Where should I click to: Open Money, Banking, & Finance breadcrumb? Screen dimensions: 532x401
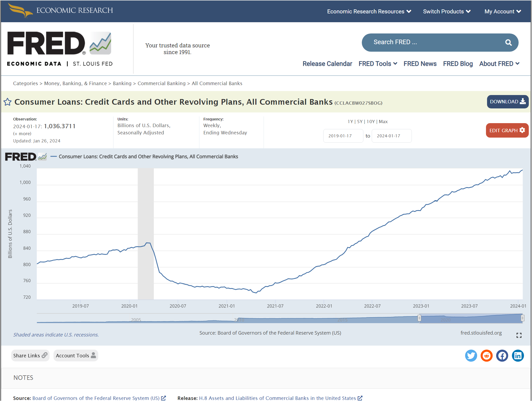tap(75, 84)
